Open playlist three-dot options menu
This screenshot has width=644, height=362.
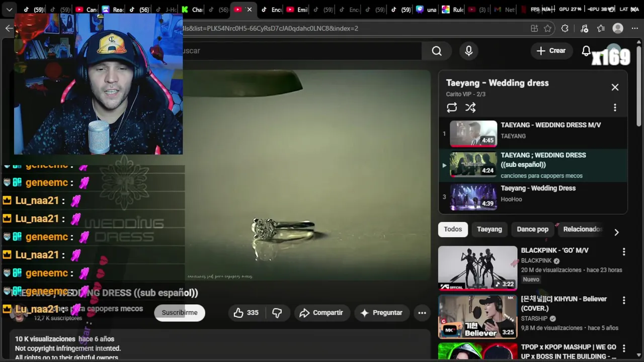615,108
